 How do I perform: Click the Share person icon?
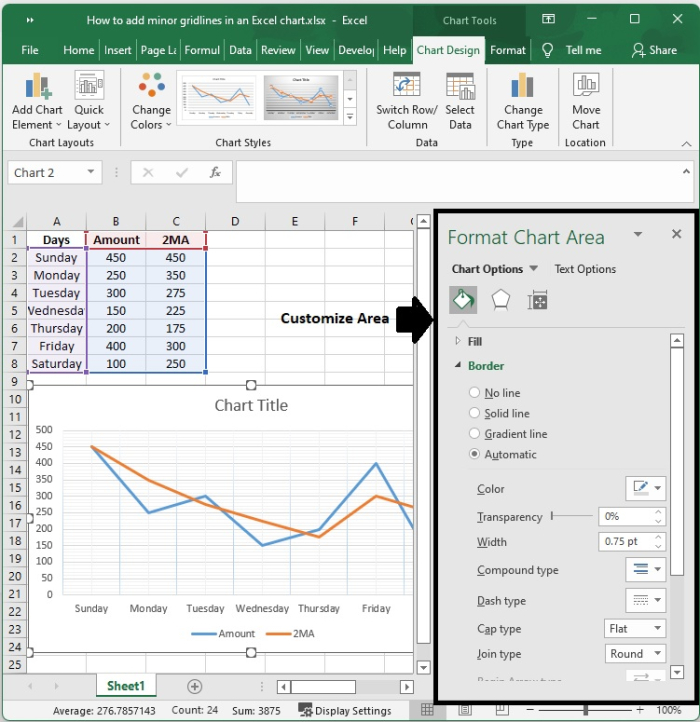point(638,50)
